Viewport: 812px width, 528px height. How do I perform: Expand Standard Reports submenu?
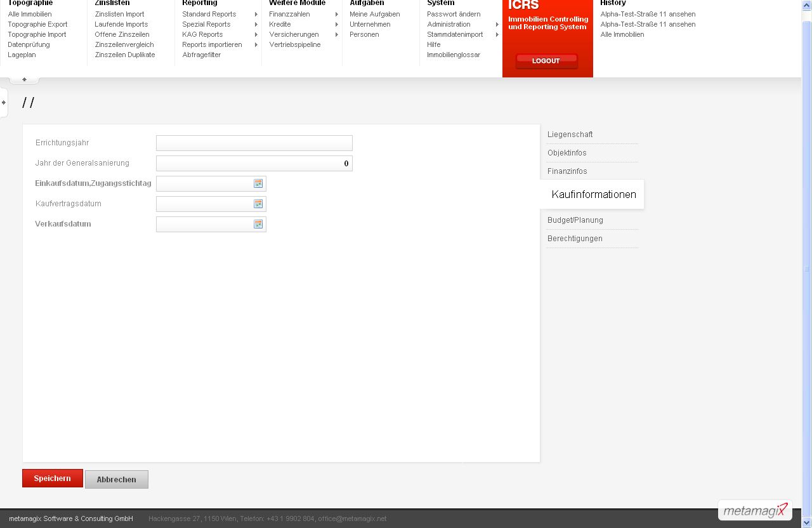click(x=256, y=14)
